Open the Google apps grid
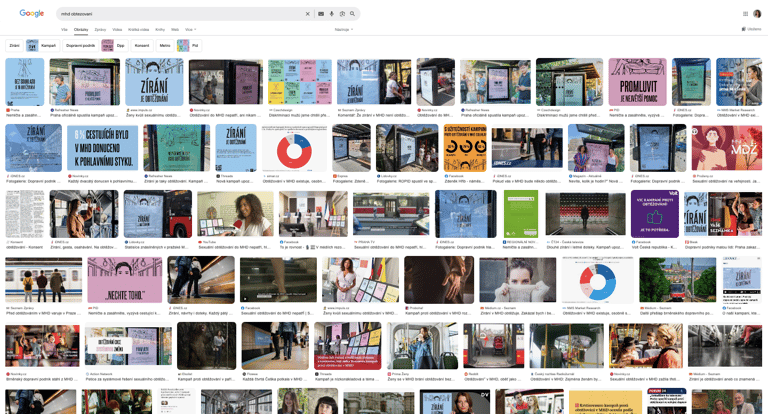The width and height of the screenshot is (768, 414). point(745,14)
